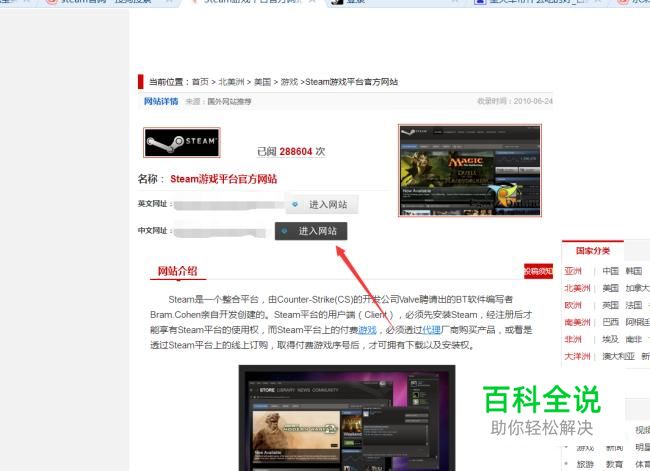Select the 网站详情 tab
650x471 pixels.
pos(161,101)
